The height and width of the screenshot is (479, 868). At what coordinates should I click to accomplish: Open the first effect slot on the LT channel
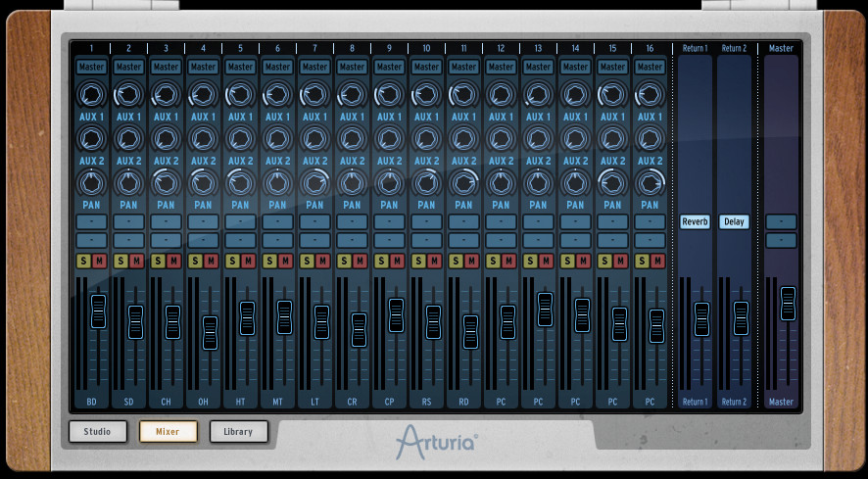pyautogui.click(x=314, y=222)
